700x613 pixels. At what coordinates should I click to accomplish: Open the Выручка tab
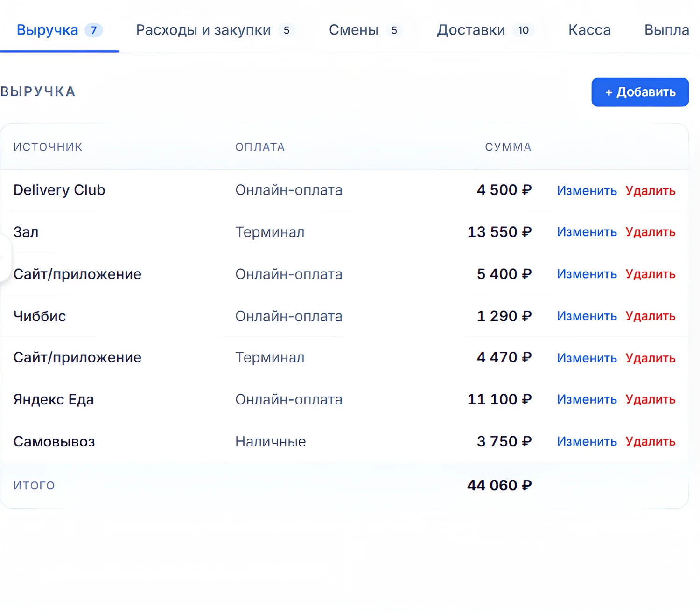pyautogui.click(x=59, y=30)
